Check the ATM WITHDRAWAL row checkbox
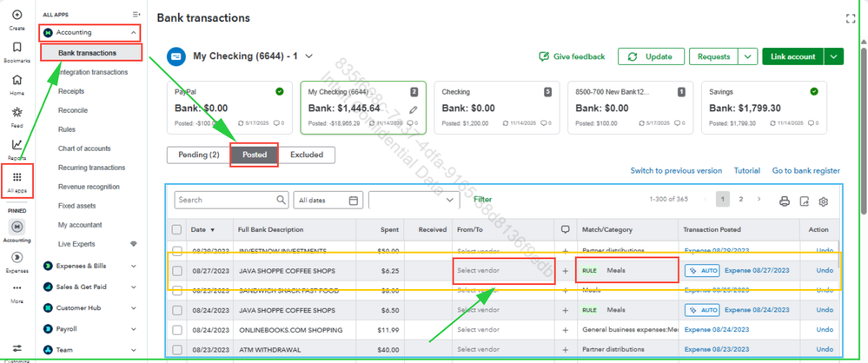 coord(176,350)
